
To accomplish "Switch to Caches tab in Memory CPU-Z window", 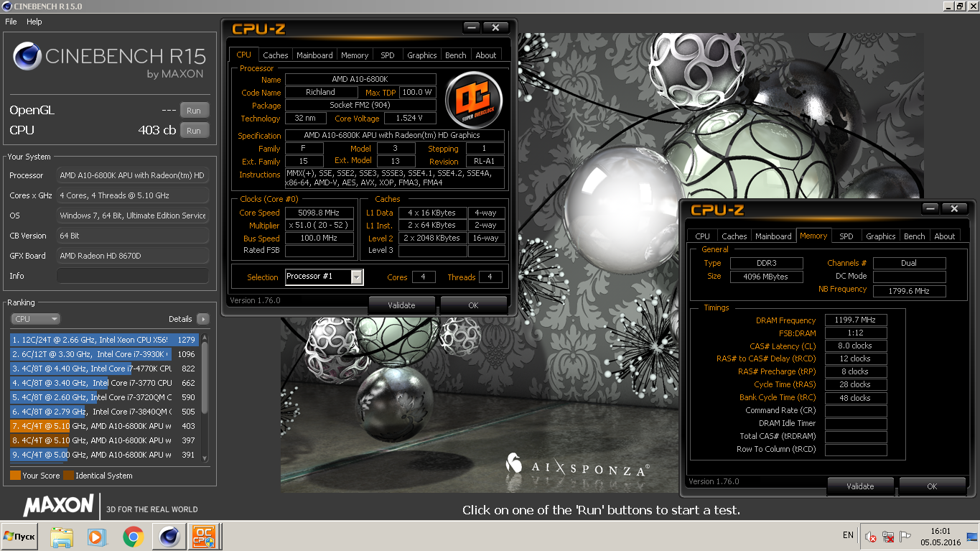I will [x=734, y=236].
